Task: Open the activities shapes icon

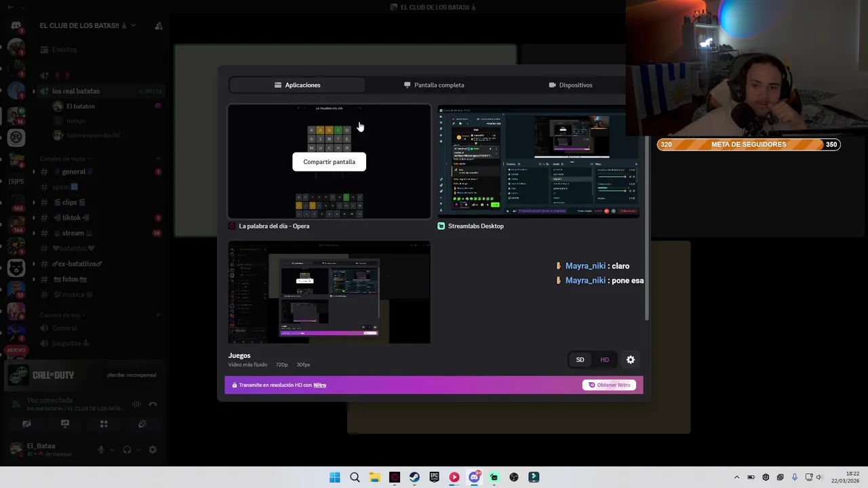Action: tap(104, 424)
